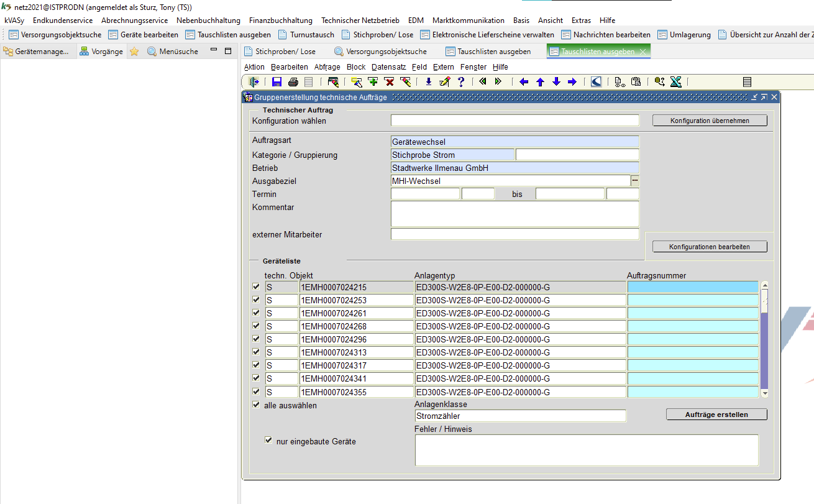Image resolution: width=814 pixels, height=504 pixels.
Task: Switch to the Versorgungsobjektsuche tab
Action: click(386, 52)
